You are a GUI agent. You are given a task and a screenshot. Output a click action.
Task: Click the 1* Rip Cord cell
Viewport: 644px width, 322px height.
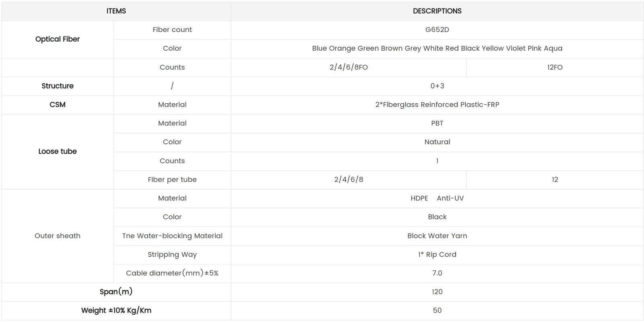(x=437, y=254)
